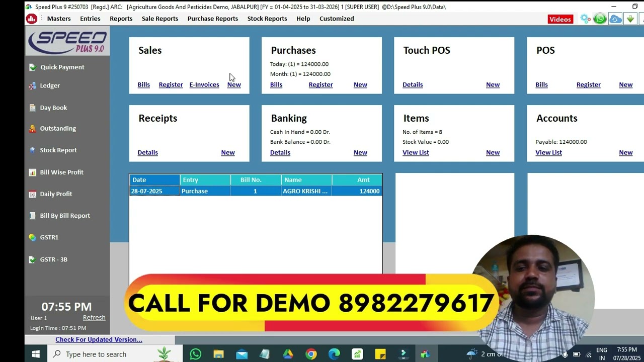This screenshot has height=362, width=644.
Task: Open the Sale Reports menu
Action: pyautogui.click(x=160, y=19)
